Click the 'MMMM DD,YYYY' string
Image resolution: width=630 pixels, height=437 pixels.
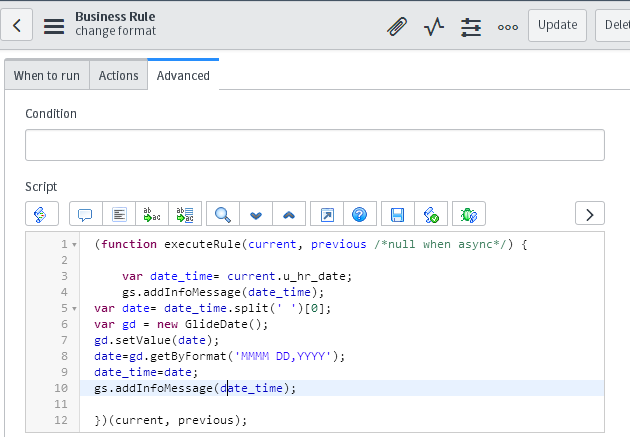283,356
